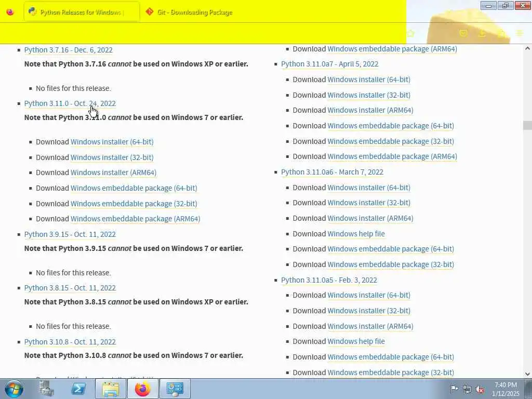The height and width of the screenshot is (399, 532).
Task: Switch to Python Releases for Windows tab
Action: pos(82,12)
